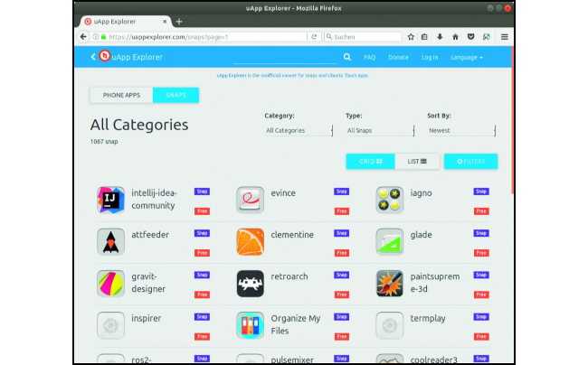Click the Snap badge next to paintsupreme-3d

(481, 275)
